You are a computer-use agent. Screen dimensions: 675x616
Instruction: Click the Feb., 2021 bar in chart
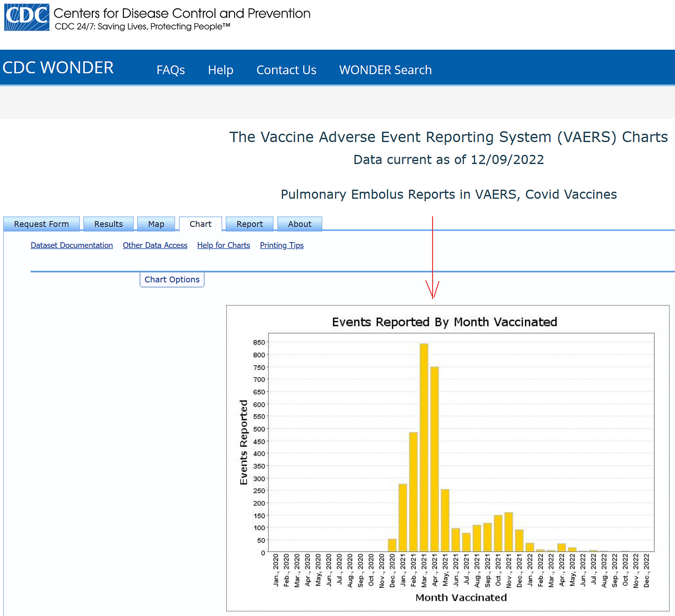413,492
